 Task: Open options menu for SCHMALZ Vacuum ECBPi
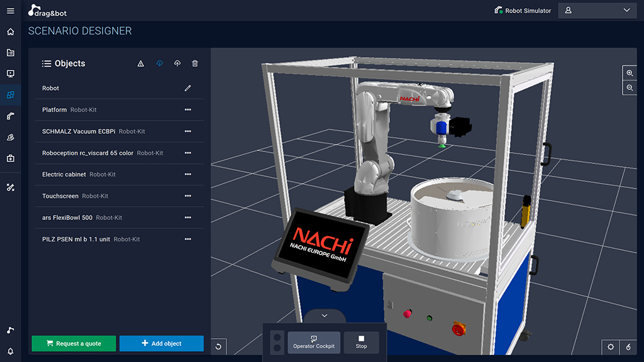[x=187, y=131]
